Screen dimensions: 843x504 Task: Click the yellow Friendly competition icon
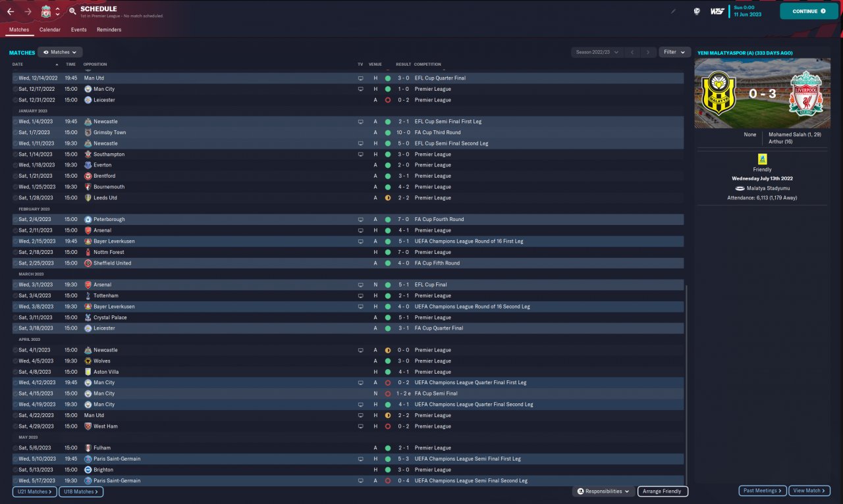(x=762, y=159)
